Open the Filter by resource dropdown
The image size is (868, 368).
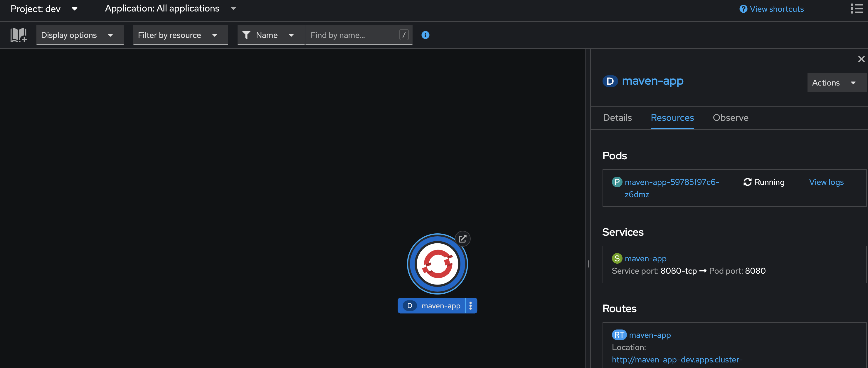[181, 35]
